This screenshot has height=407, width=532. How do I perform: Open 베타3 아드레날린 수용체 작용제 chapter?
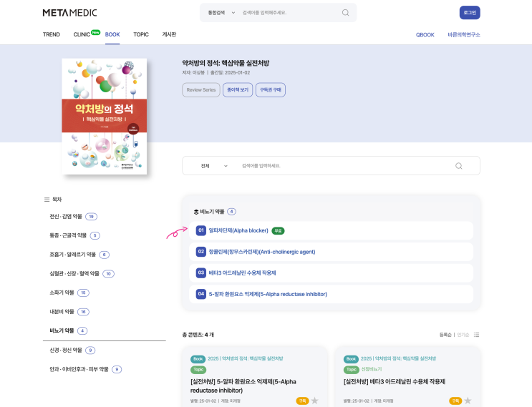click(242, 273)
